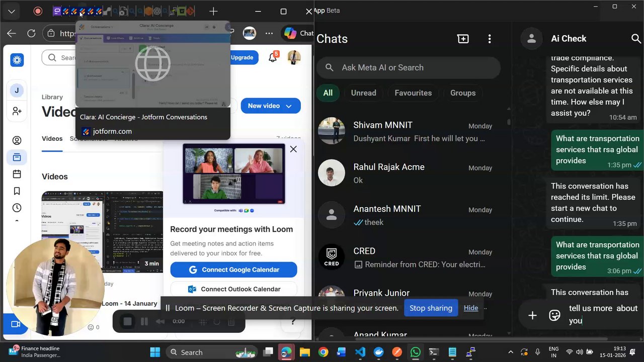Close the Record your meetings popup

(x=293, y=149)
